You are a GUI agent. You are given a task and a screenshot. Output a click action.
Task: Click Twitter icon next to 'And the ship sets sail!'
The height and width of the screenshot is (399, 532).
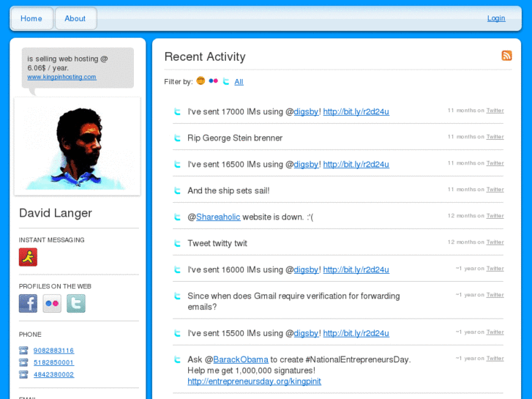[177, 190]
